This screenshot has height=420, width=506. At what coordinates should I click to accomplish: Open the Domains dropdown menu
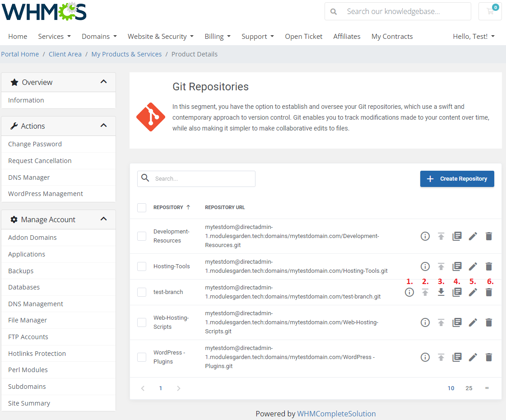pos(99,37)
